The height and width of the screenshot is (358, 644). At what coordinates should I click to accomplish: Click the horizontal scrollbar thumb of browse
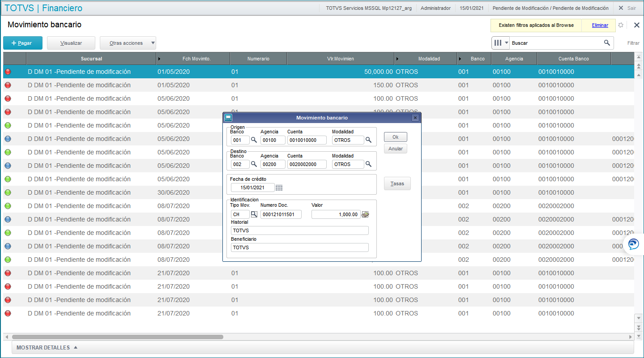[x=117, y=337]
